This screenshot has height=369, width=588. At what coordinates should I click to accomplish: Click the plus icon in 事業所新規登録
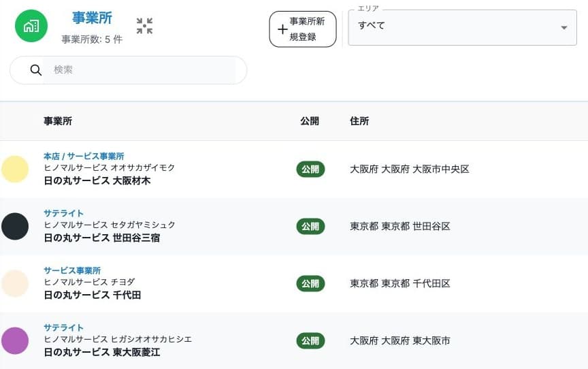tap(282, 29)
